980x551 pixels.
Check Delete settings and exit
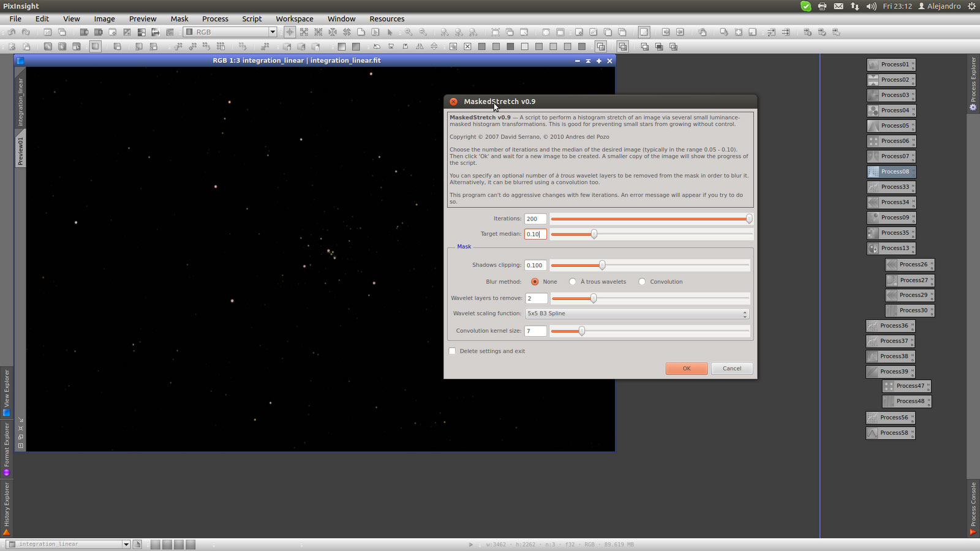452,351
